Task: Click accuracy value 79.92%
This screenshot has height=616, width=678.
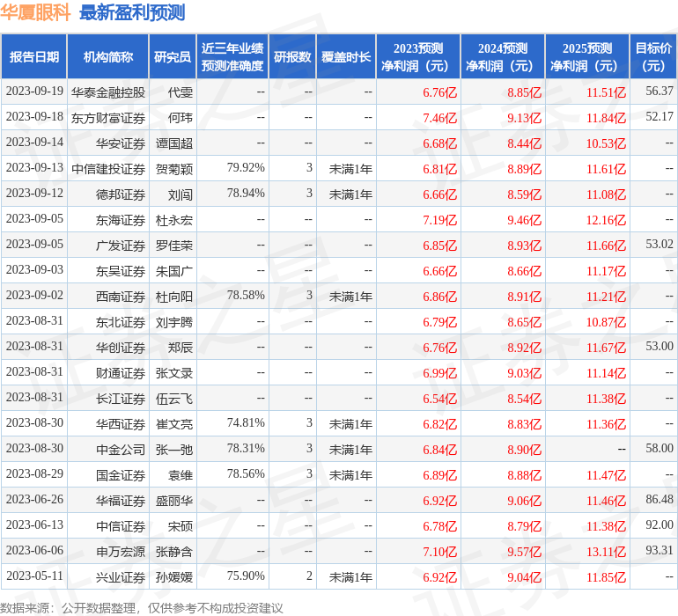Action: click(x=246, y=168)
